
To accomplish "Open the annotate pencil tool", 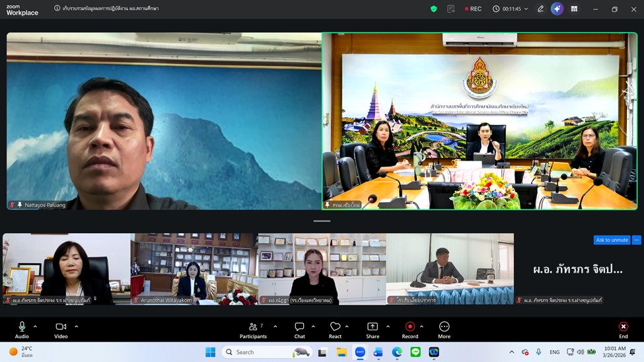I will [x=540, y=9].
